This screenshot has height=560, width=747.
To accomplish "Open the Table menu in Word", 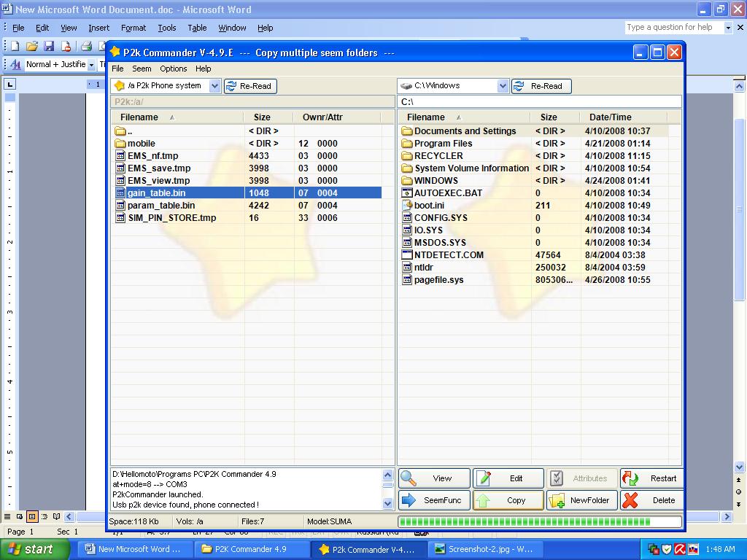I will tap(197, 28).
